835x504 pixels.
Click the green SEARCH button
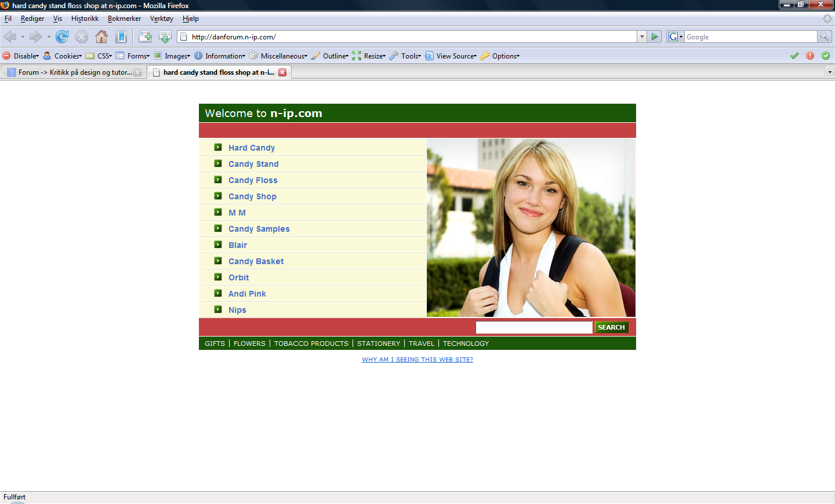[611, 327]
